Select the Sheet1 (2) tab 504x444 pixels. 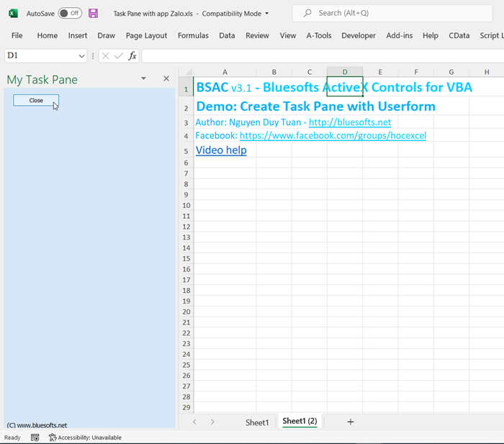(x=300, y=421)
